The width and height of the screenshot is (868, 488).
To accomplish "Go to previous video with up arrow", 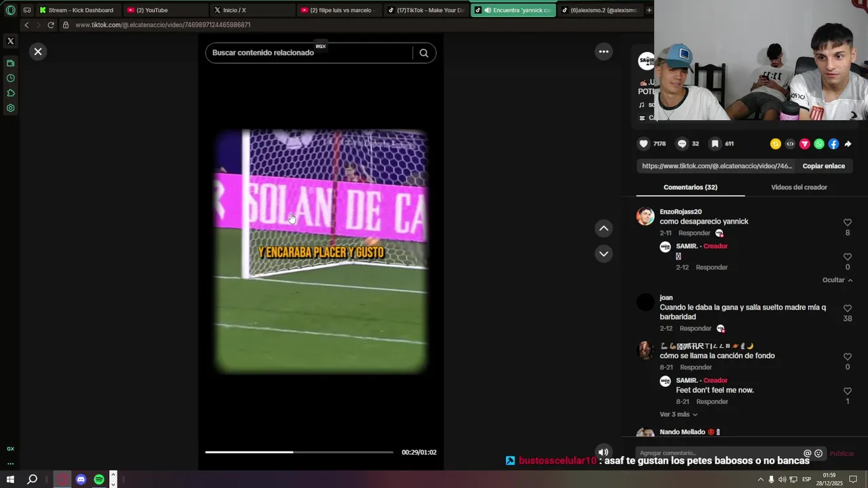I will point(604,228).
